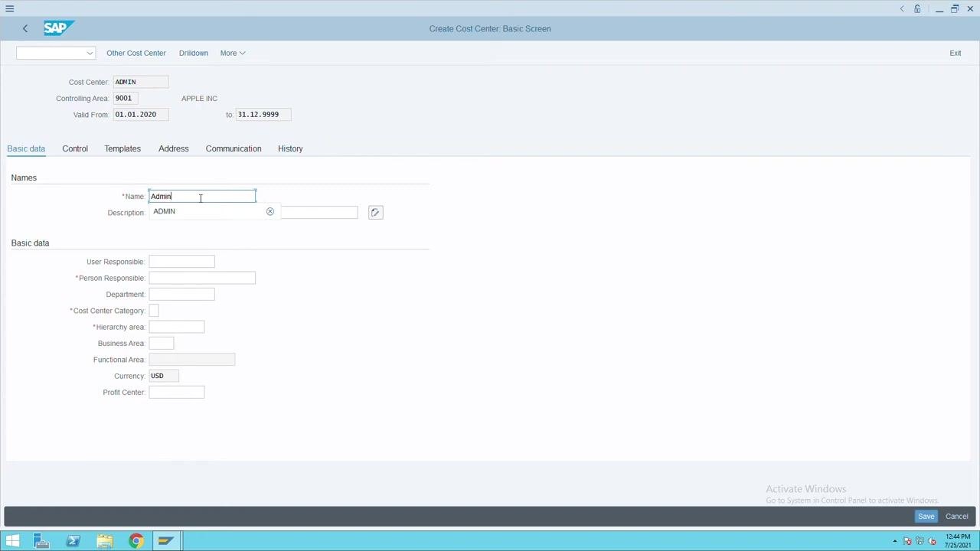Screen dimensions: 980x551
Task: Click the Person Responsible field
Action: point(202,278)
